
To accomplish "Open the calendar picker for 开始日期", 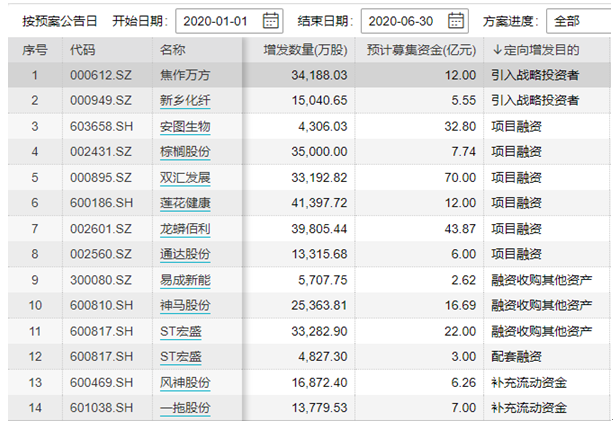I will pyautogui.click(x=271, y=21).
